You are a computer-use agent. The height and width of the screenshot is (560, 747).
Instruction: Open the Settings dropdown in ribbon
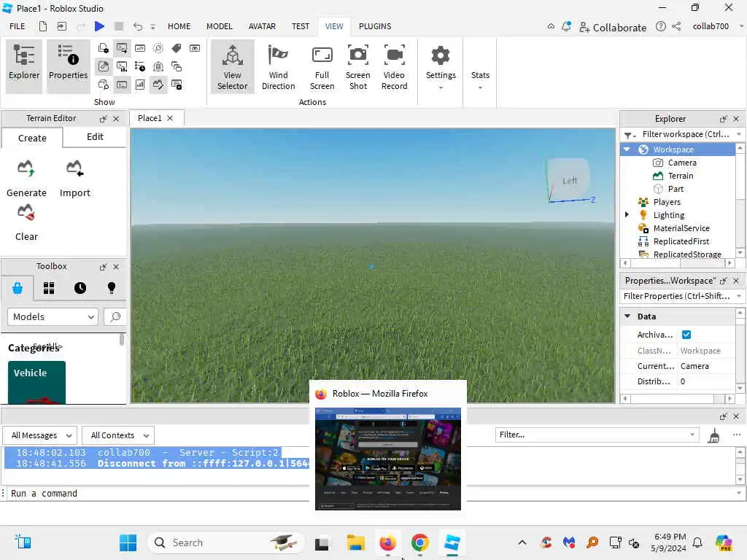(441, 66)
